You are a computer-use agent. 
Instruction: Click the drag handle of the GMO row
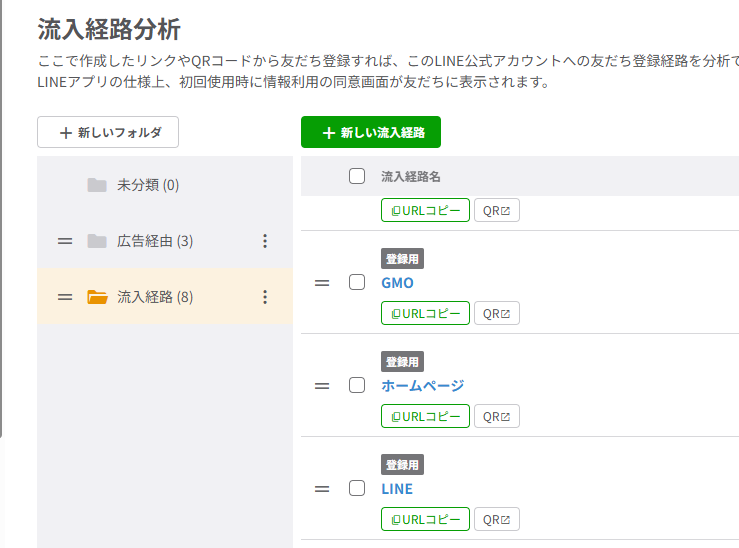pos(322,283)
